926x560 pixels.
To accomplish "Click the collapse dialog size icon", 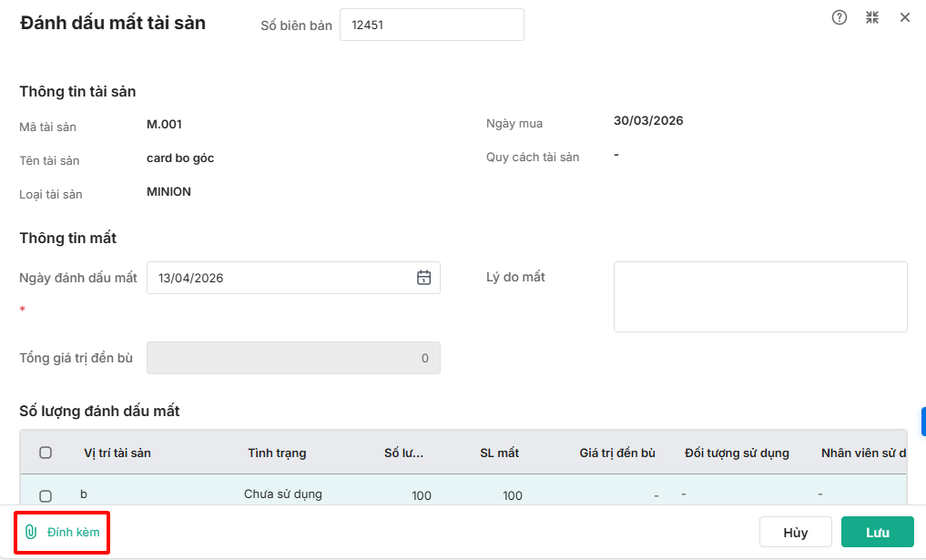I will point(872,17).
